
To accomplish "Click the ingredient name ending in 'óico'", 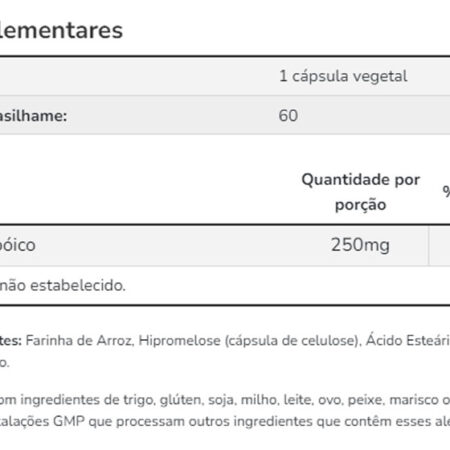I will pos(18,245).
